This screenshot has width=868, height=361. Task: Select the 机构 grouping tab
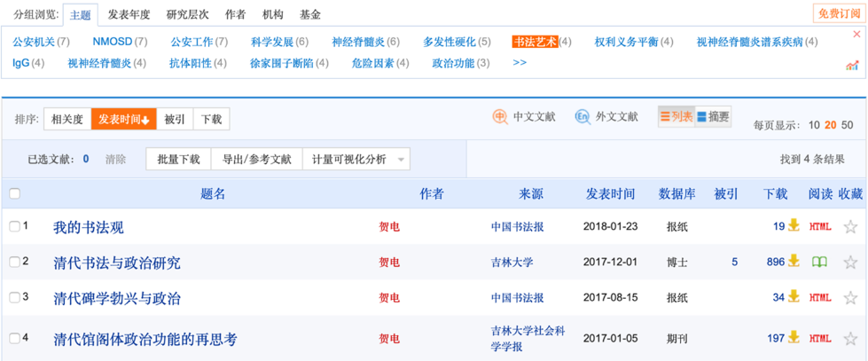click(x=272, y=15)
